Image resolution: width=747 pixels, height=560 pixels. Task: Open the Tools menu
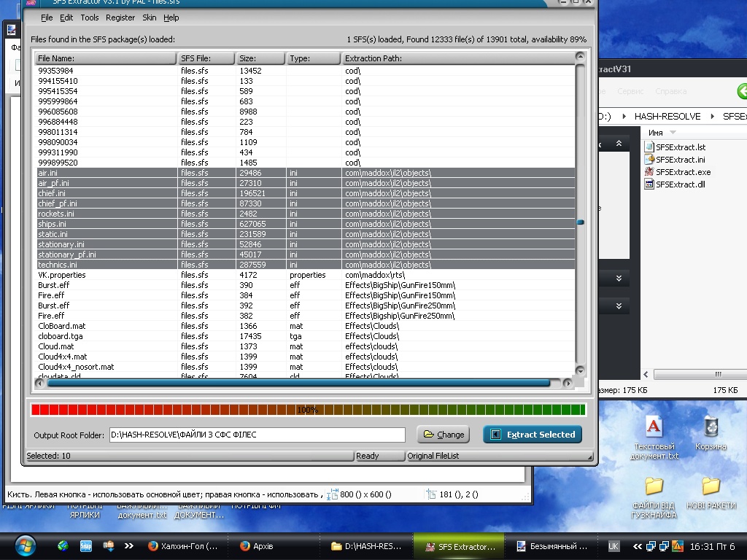tap(90, 17)
